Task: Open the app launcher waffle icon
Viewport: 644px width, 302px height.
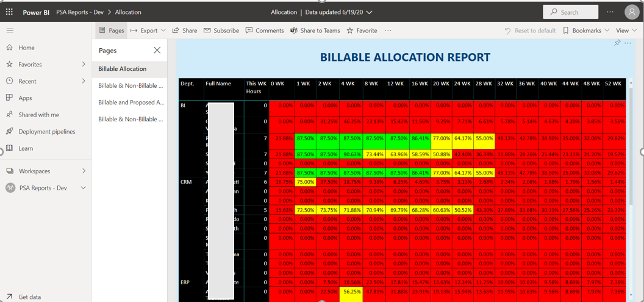Action: tap(9, 12)
